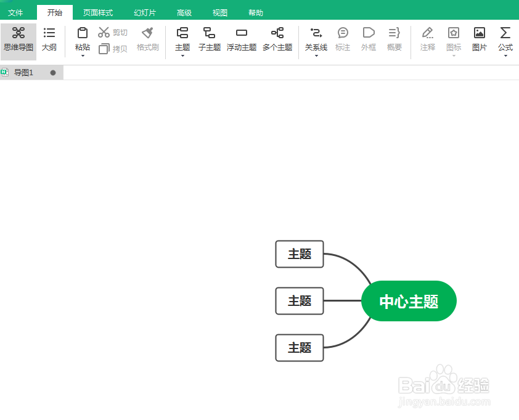Open the 高级 tab

[x=184, y=12]
